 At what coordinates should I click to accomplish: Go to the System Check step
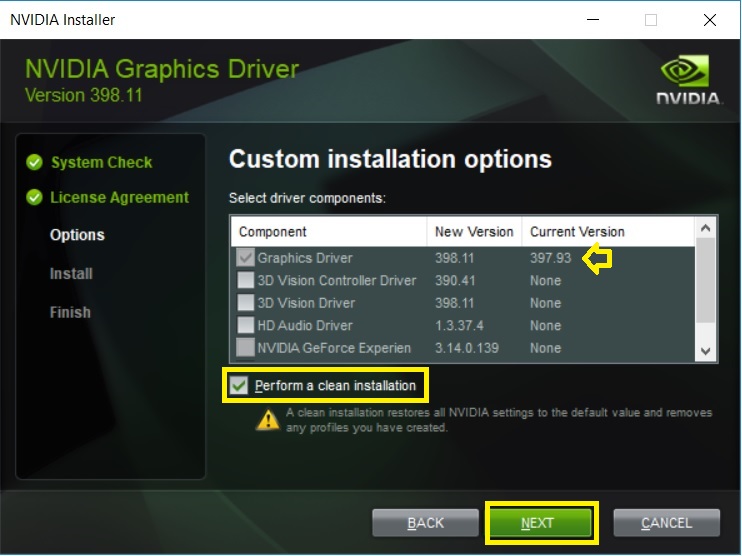point(101,162)
